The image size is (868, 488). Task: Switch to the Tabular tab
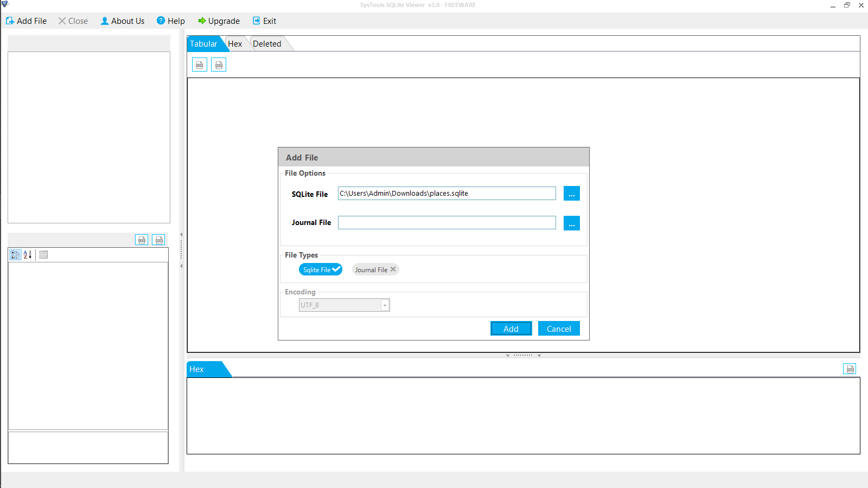204,44
